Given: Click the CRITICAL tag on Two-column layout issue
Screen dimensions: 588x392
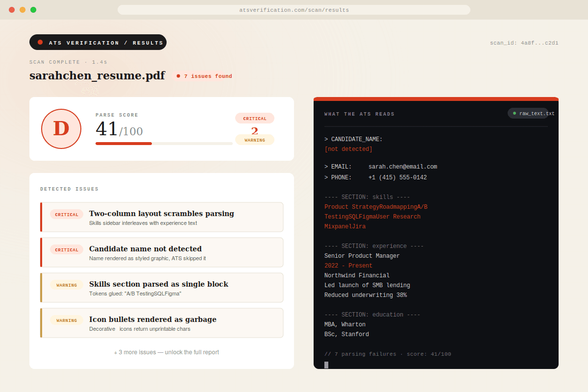Looking at the screenshot, I should coord(67,215).
